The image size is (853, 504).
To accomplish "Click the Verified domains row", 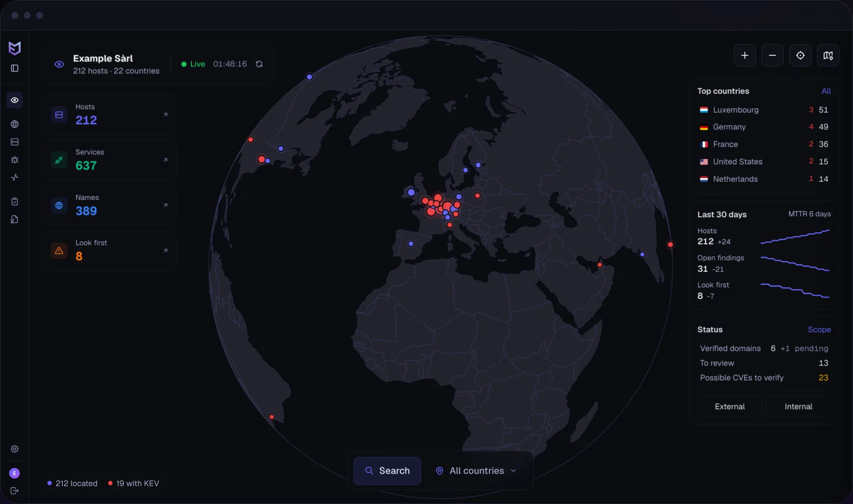I will [764, 348].
